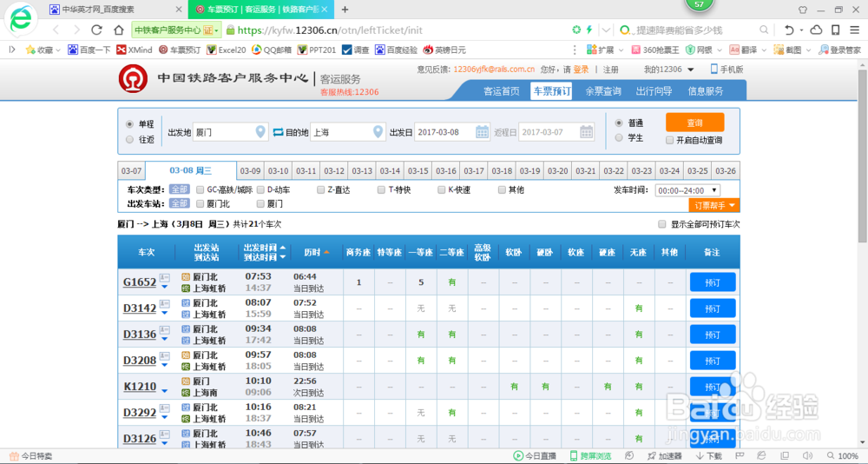Open the cloud sync icon
Viewport: 868px width, 464px height.
point(816,30)
